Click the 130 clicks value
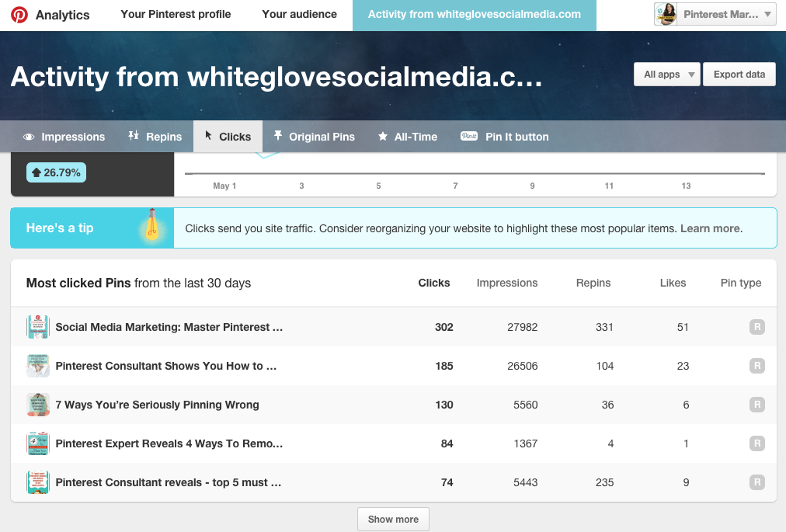786x532 pixels. pos(444,405)
